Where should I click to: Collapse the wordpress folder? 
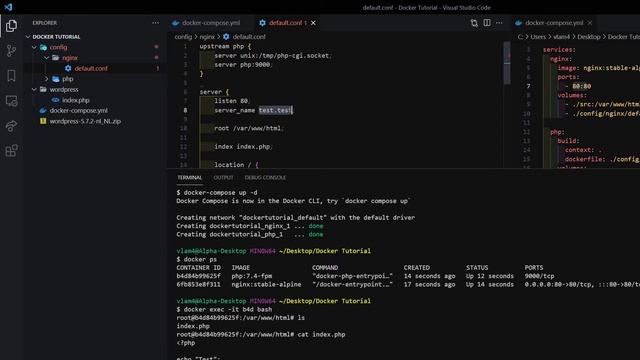(34, 89)
